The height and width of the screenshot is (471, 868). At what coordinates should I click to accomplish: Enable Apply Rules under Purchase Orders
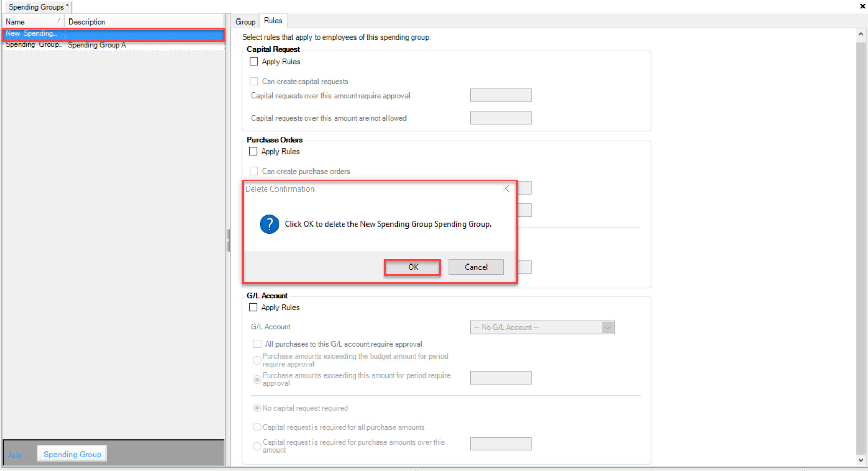[x=253, y=151]
